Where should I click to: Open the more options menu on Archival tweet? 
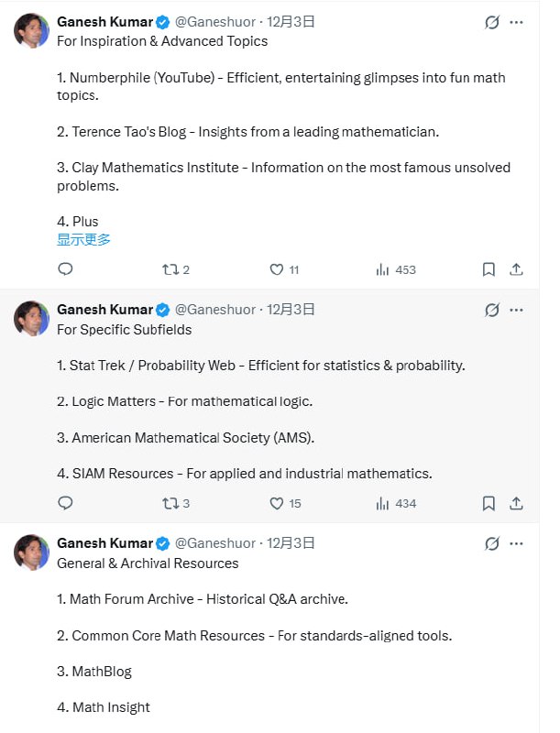click(516, 542)
